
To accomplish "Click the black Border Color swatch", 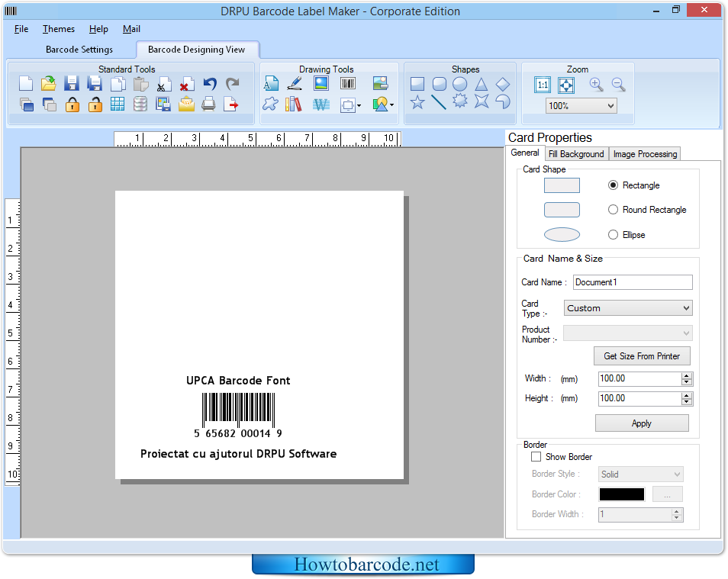I will point(622,494).
